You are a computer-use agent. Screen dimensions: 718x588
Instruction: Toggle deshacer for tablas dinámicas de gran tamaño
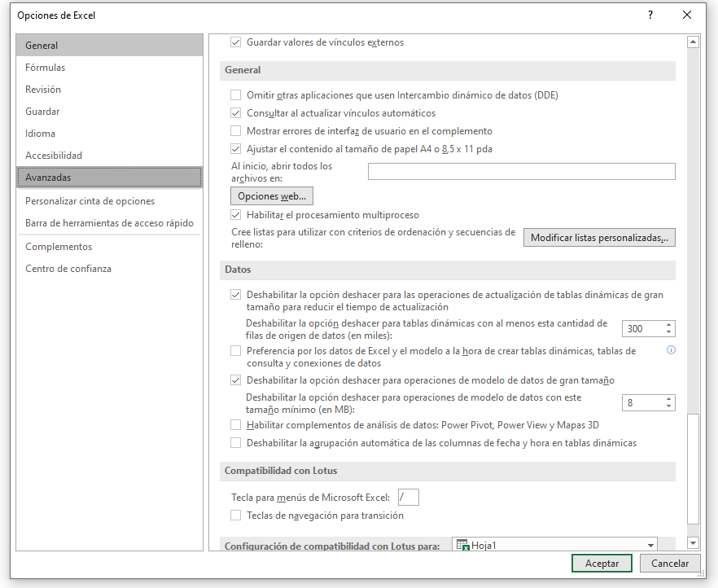(235, 295)
